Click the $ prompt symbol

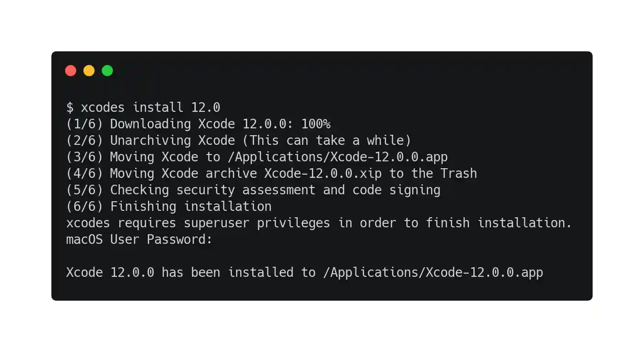(x=70, y=108)
